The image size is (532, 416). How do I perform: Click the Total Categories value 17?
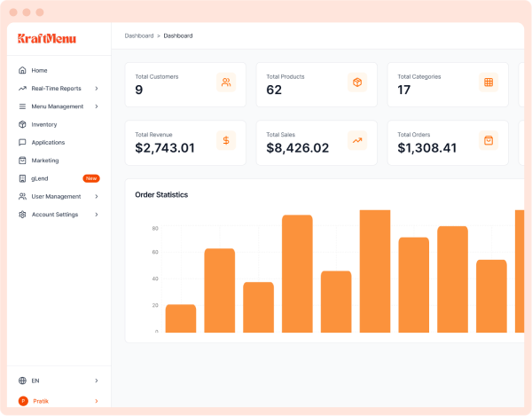tap(403, 90)
